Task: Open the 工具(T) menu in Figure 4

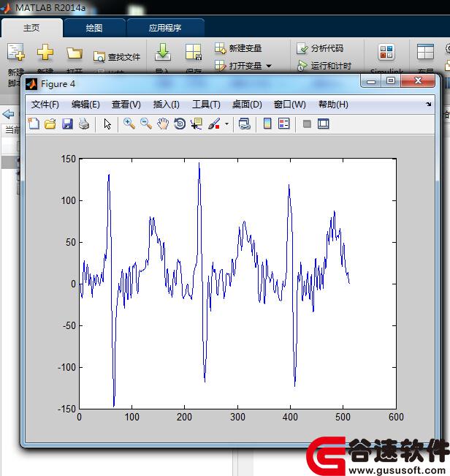Action: (x=206, y=105)
